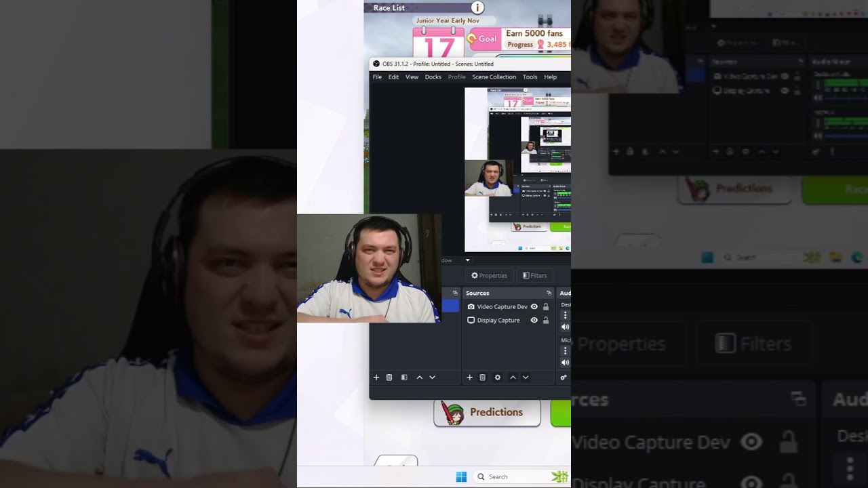This screenshot has width=868, height=488.
Task: Mute the Mic/Aux speaker
Action: tap(565, 363)
